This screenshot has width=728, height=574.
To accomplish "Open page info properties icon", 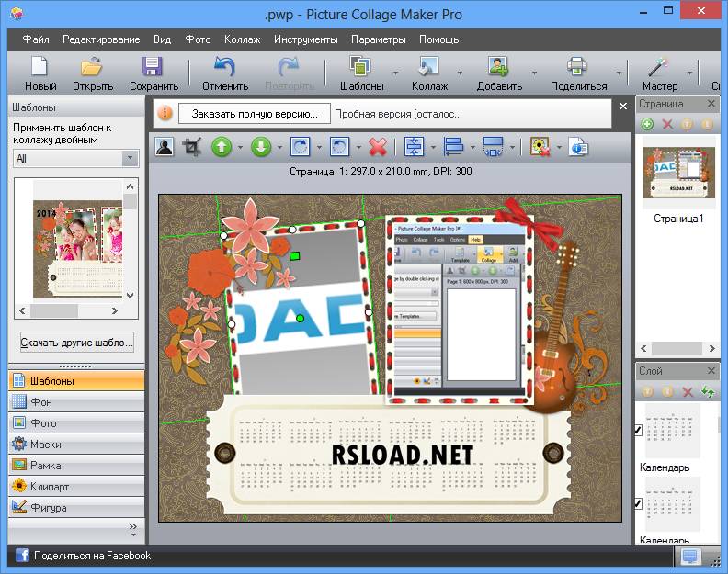I will tap(578, 147).
